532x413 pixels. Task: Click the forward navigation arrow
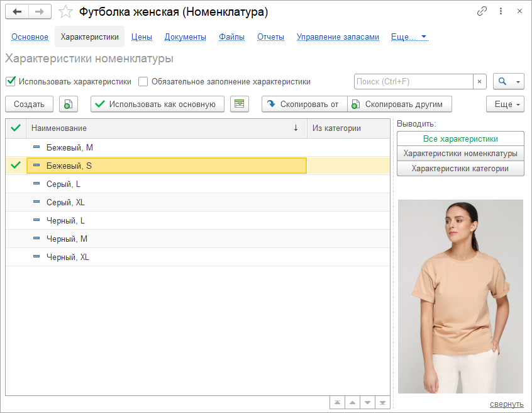40,11
